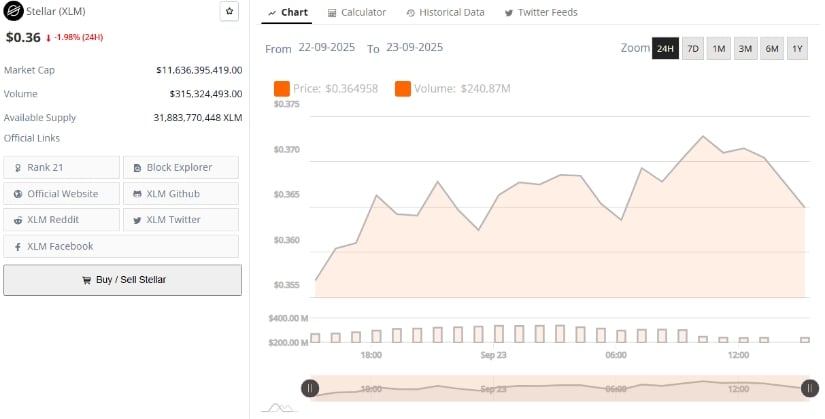Viewport: 825px width, 419px height.
Task: Click the small chart icon below the navigator
Action: pyautogui.click(x=279, y=407)
